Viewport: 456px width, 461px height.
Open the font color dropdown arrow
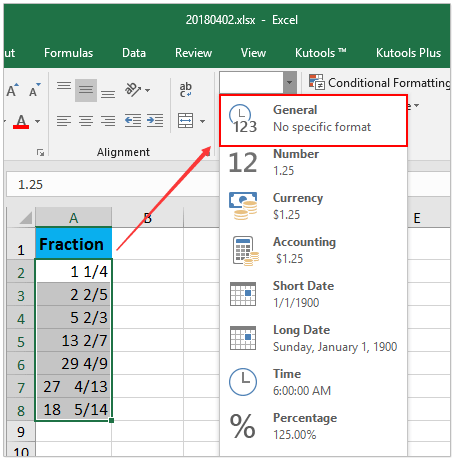[x=38, y=121]
